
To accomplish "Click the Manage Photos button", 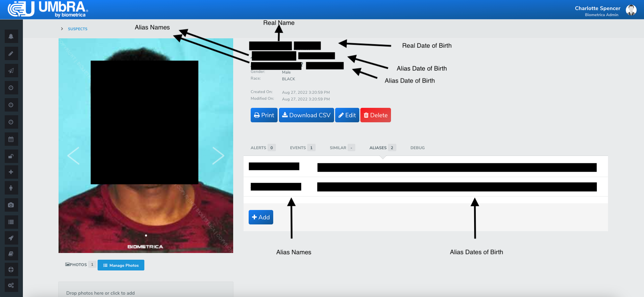I will [121, 265].
